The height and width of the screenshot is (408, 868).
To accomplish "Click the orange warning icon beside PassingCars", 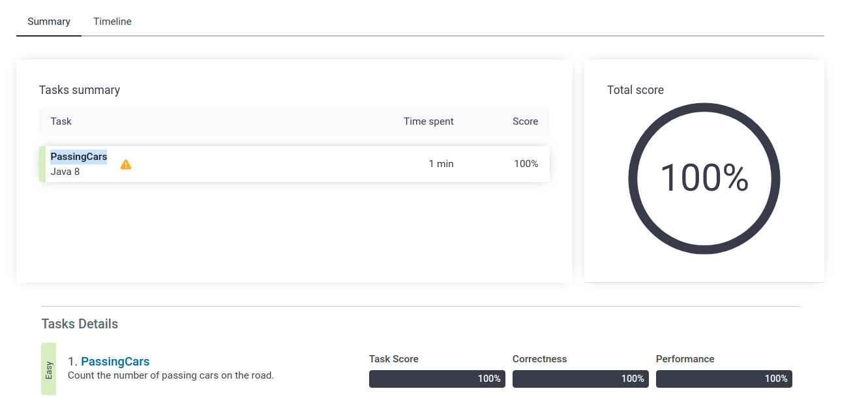I will [126, 165].
